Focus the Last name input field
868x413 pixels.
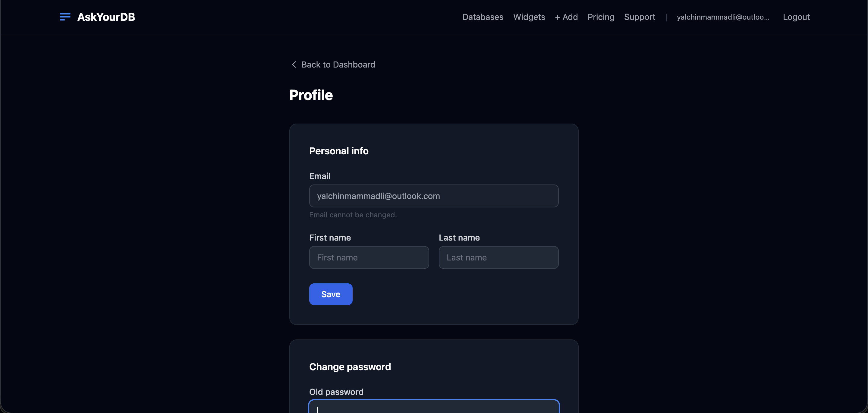pyautogui.click(x=498, y=257)
